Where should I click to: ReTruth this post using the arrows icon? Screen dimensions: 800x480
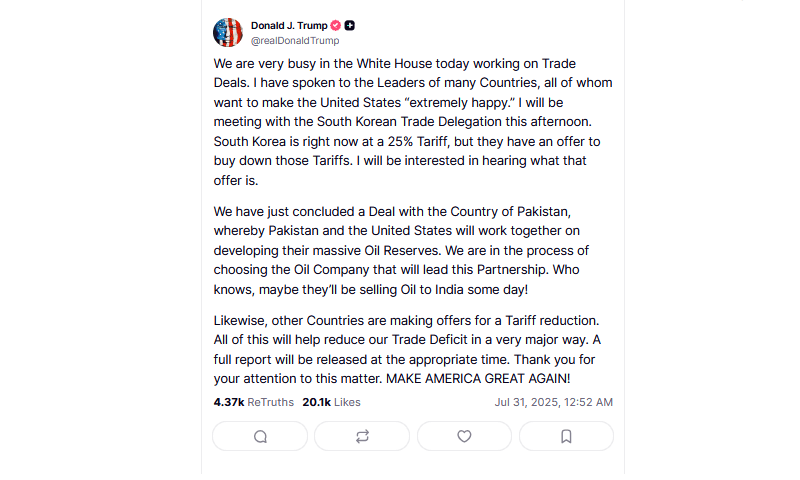tap(362, 436)
